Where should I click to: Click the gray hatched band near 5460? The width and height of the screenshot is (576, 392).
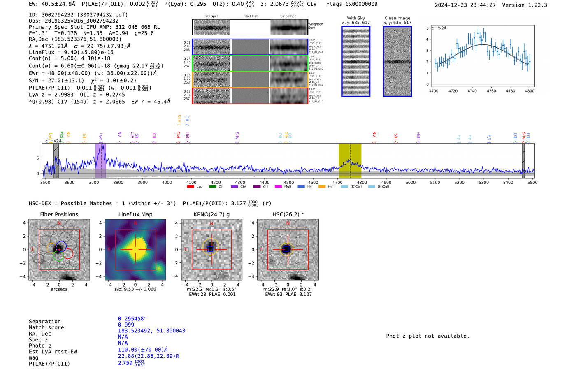click(x=523, y=160)
